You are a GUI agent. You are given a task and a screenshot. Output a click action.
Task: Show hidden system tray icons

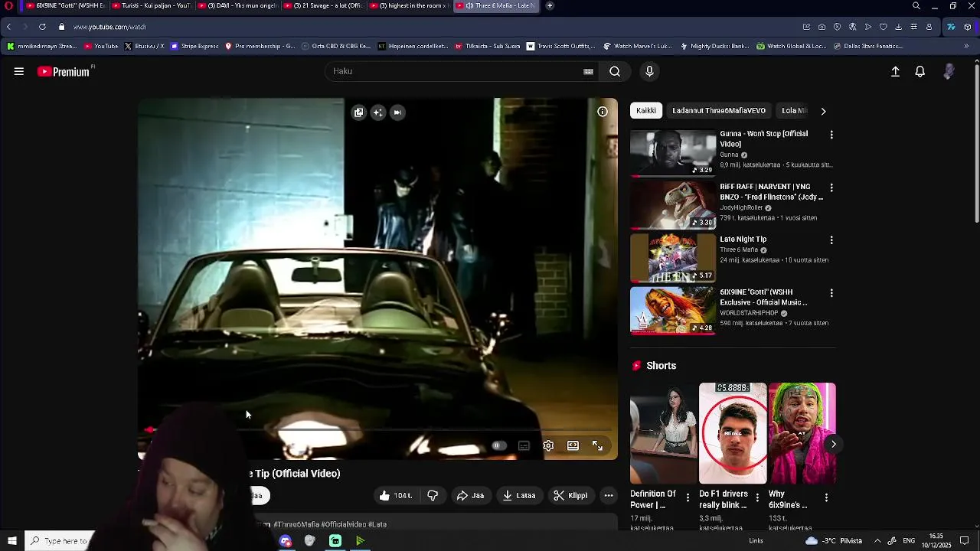877,541
